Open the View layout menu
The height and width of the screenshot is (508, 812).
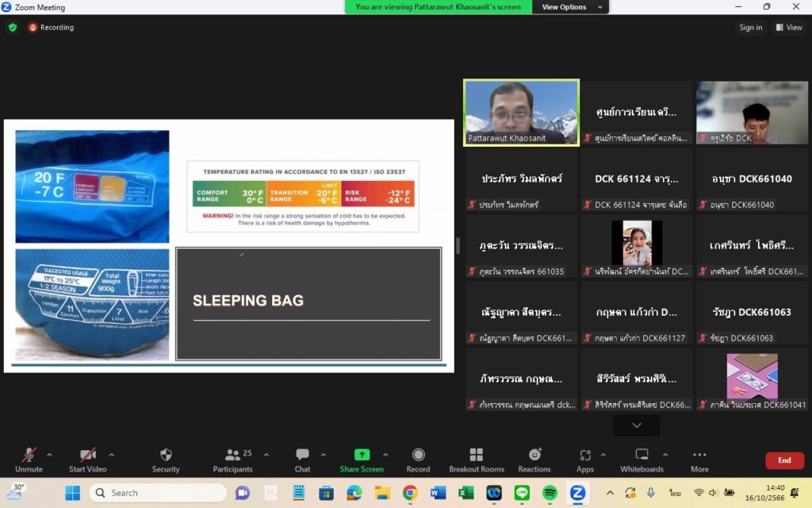point(789,27)
